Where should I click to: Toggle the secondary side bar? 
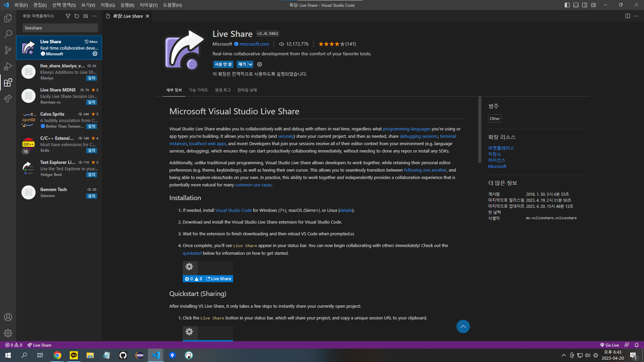point(585,5)
